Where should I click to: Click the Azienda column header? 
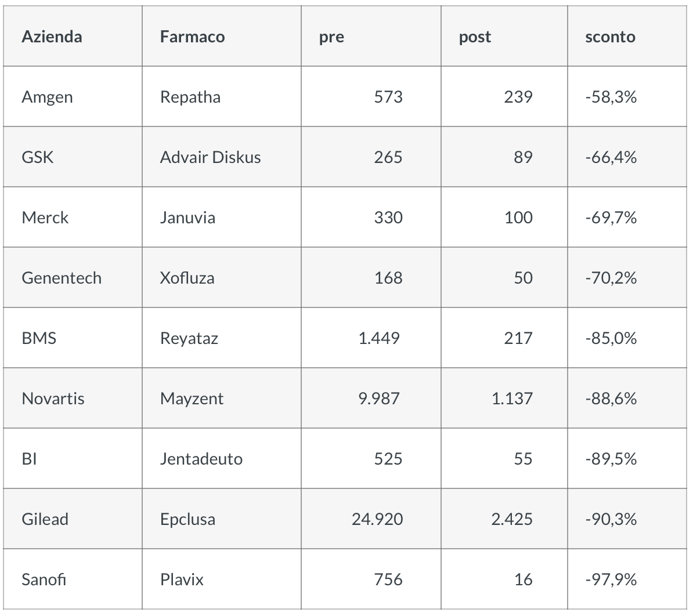coord(52,37)
